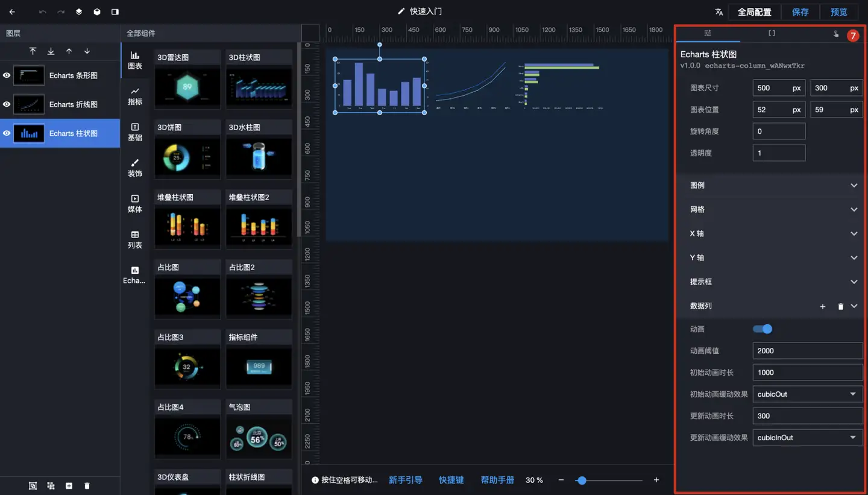The width and height of the screenshot is (868, 495).
Task: Click the language translate icon
Action: [x=719, y=12]
